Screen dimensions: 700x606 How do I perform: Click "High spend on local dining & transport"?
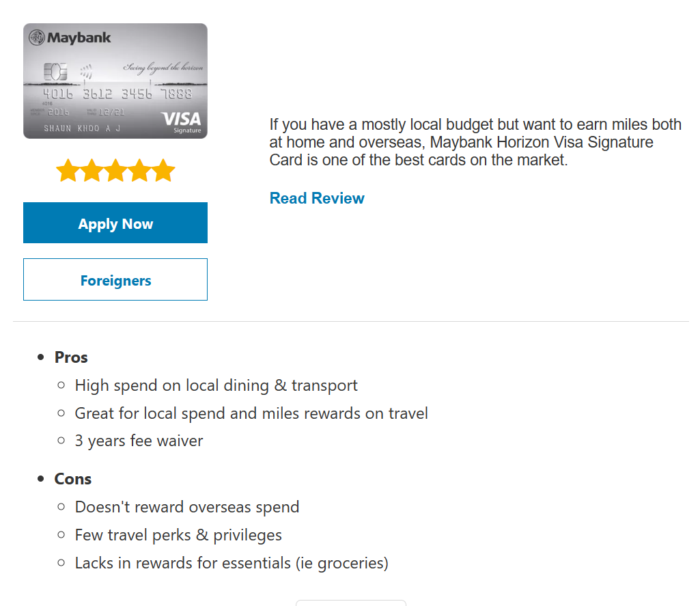coord(216,385)
